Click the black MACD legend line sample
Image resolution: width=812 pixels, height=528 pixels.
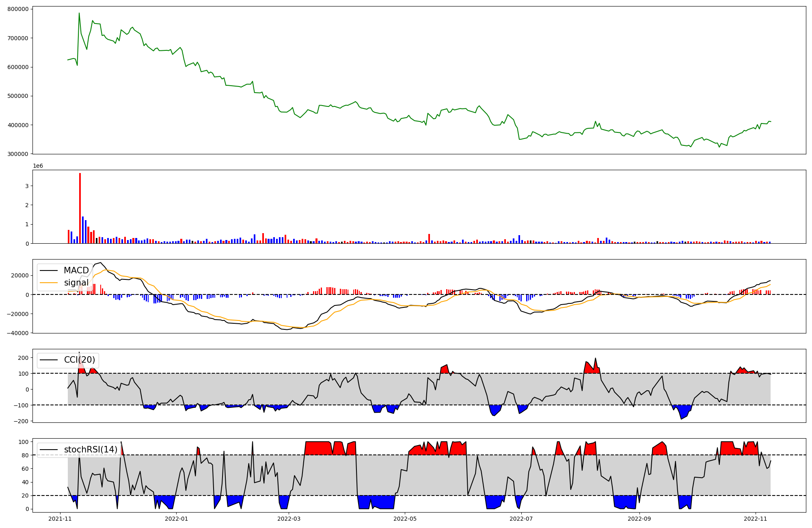tap(50, 270)
